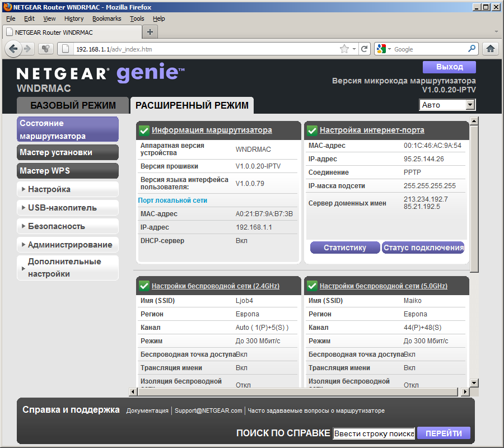504x448 pixels.
Task: Open the Bookmarks menu
Action: pyautogui.click(x=107, y=18)
